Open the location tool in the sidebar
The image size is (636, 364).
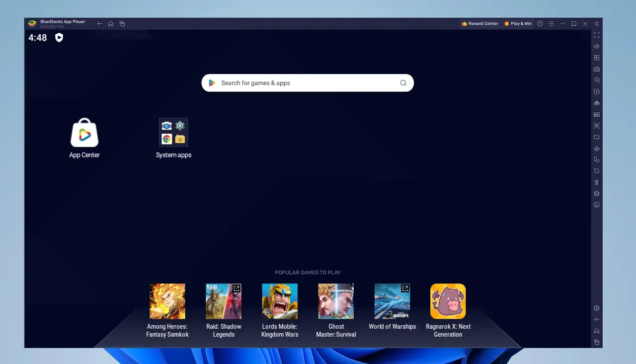click(596, 182)
